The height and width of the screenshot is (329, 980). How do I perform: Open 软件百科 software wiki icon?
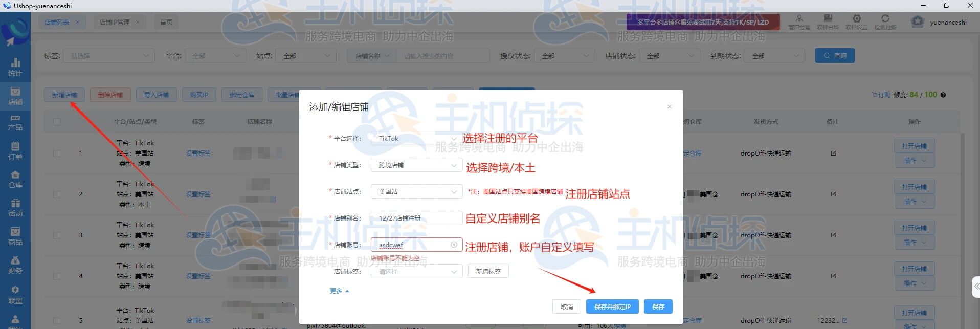tap(828, 22)
